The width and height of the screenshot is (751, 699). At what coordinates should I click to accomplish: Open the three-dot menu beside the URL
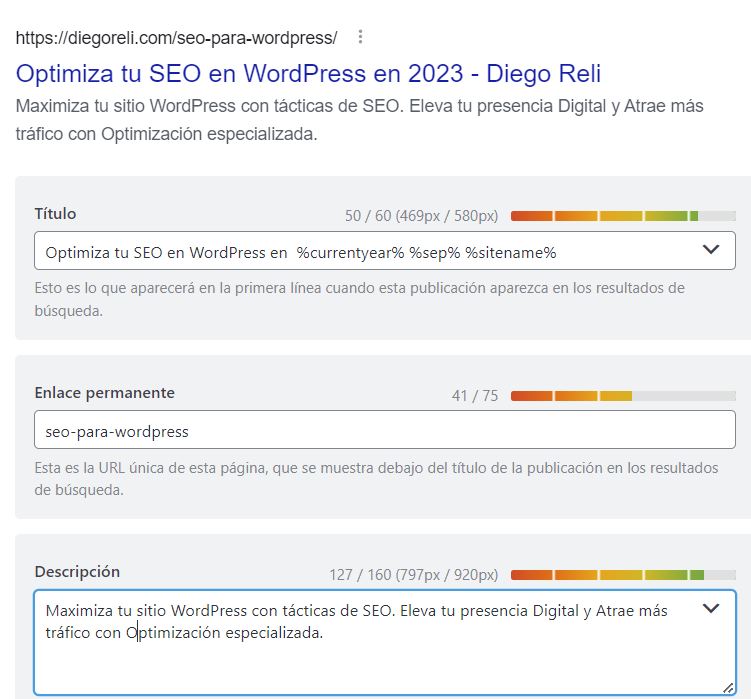coord(360,37)
